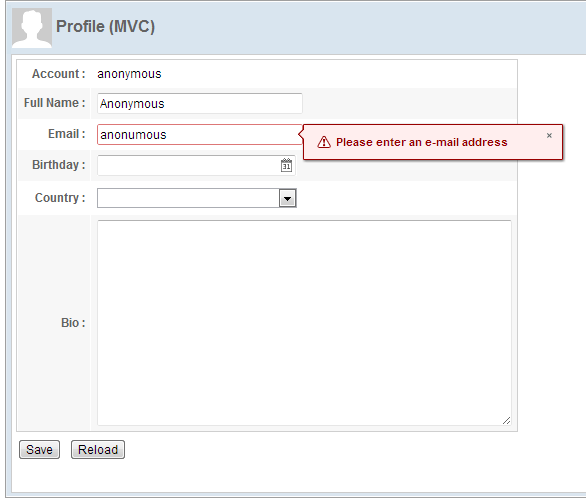The width and height of the screenshot is (586, 498).
Task: Click the profile avatar picture
Action: click(x=32, y=28)
